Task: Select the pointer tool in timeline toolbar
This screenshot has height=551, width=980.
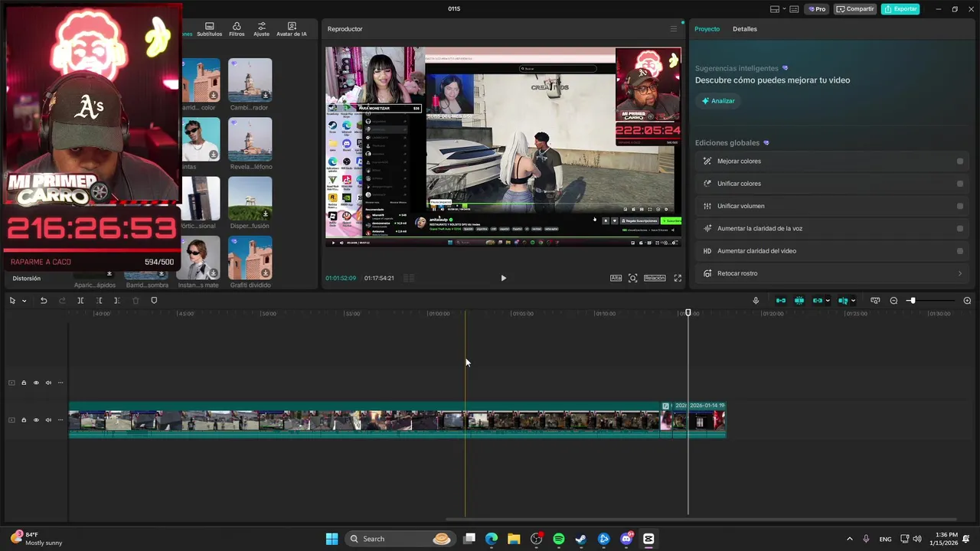Action: pos(12,301)
